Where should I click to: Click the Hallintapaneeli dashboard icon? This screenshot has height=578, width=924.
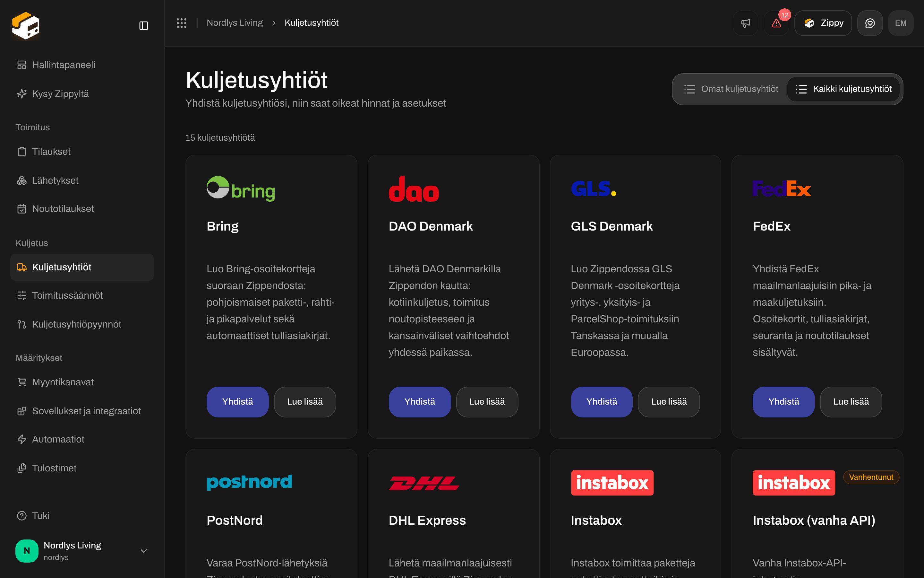[22, 65]
